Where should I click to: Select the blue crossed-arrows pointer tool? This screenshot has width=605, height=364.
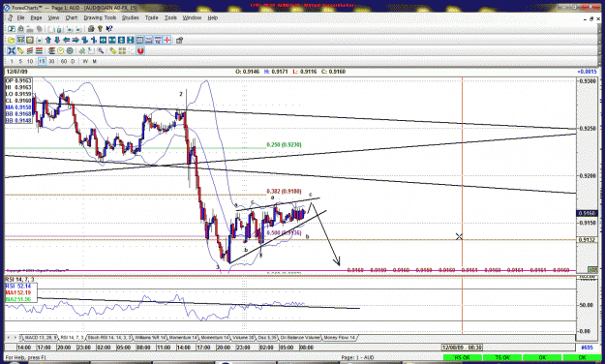(x=12, y=50)
